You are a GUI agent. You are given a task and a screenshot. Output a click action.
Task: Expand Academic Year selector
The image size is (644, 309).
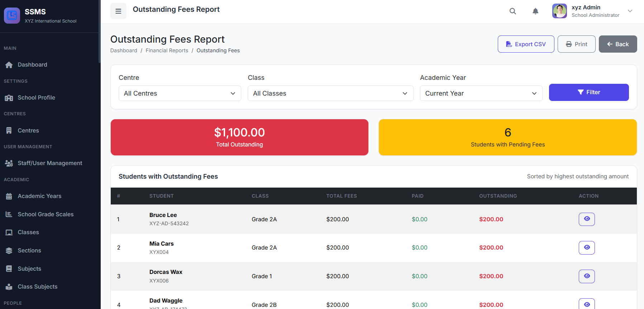click(481, 93)
